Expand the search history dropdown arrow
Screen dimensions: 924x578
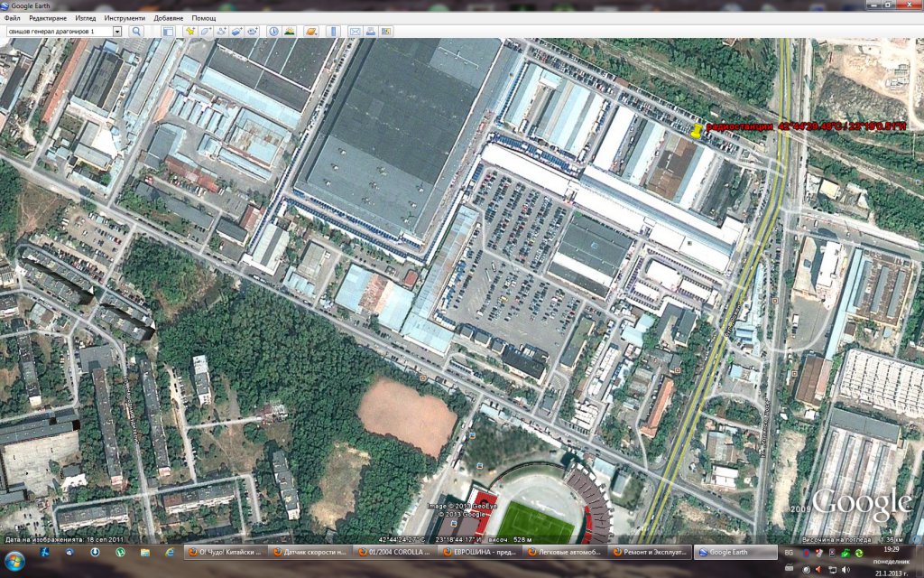(x=117, y=32)
